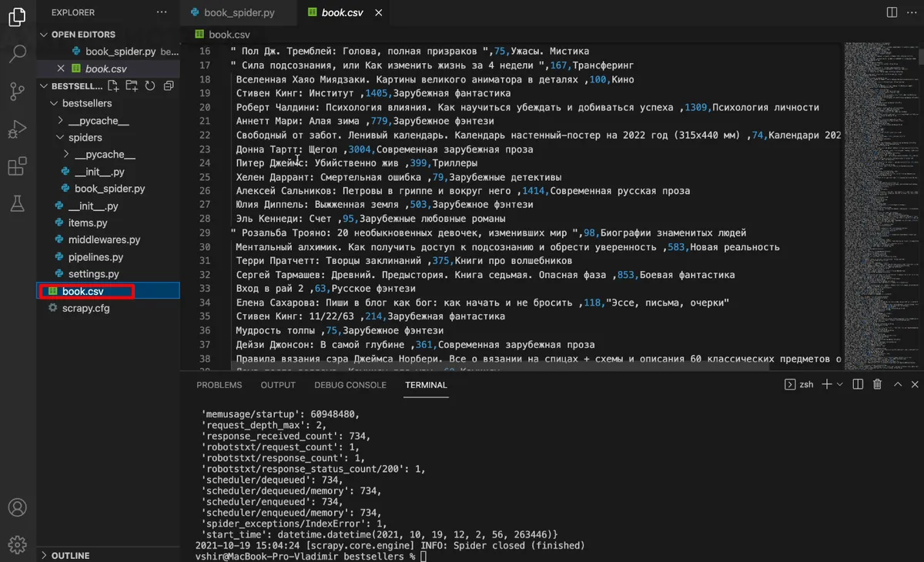Kill terminal with trash icon
924x562 pixels.
(x=878, y=384)
